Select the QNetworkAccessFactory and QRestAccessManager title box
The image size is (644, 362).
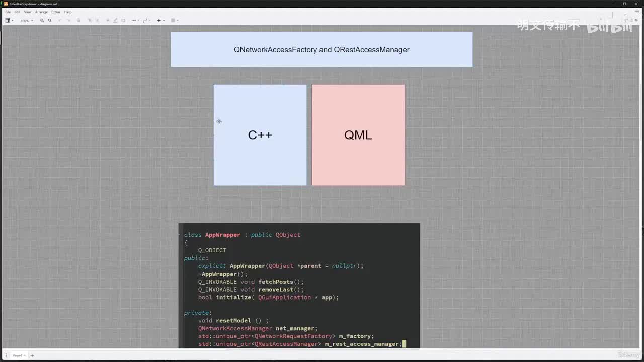point(321,50)
